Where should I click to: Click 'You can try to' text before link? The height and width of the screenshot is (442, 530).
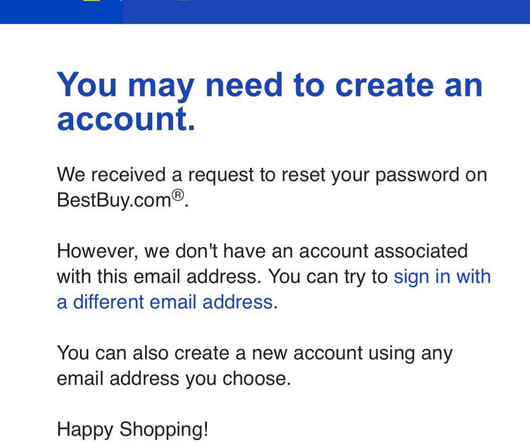click(x=328, y=277)
